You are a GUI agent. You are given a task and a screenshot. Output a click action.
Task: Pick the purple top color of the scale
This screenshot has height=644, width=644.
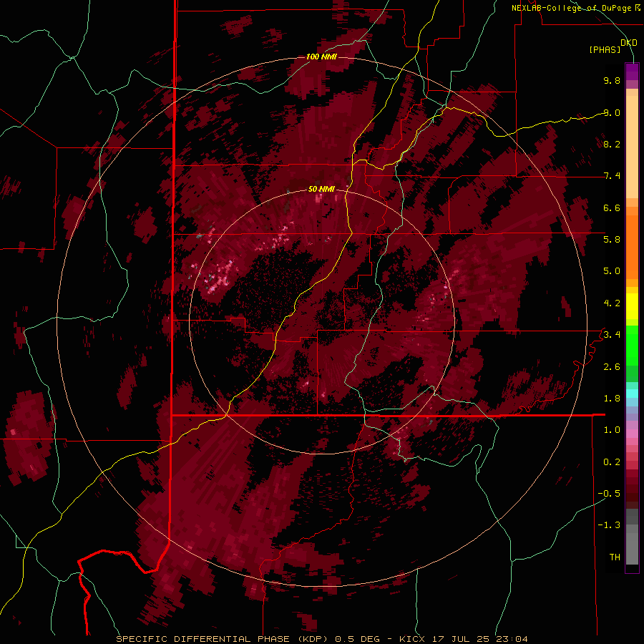(632, 72)
